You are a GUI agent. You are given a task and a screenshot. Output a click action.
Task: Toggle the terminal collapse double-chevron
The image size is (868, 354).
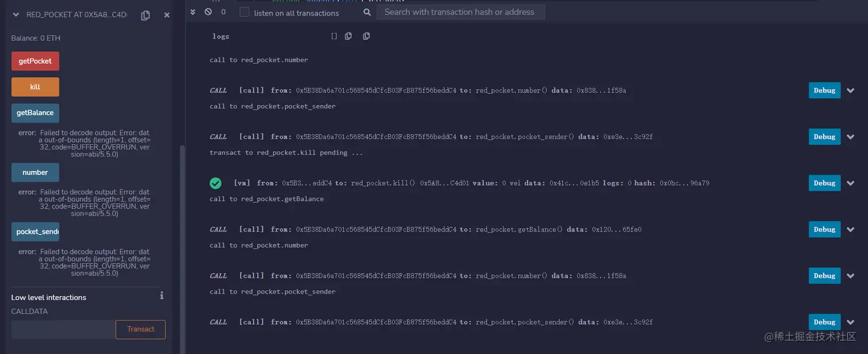pyautogui.click(x=193, y=11)
